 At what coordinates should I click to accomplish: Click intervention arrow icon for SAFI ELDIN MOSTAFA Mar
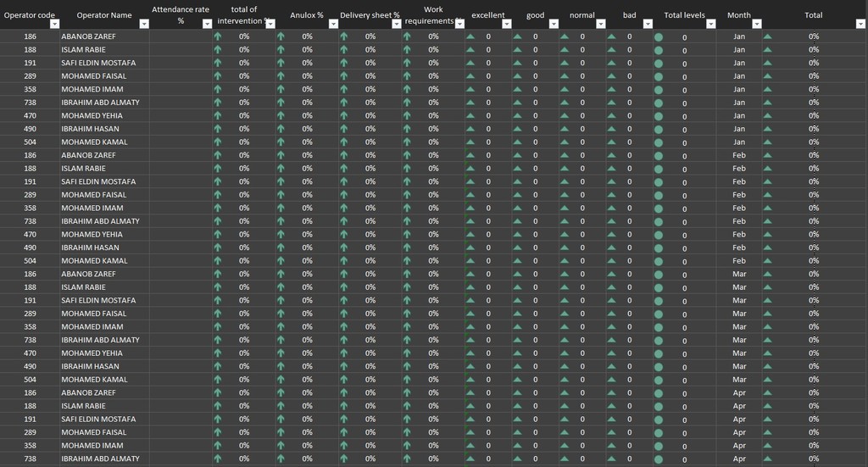click(x=218, y=300)
